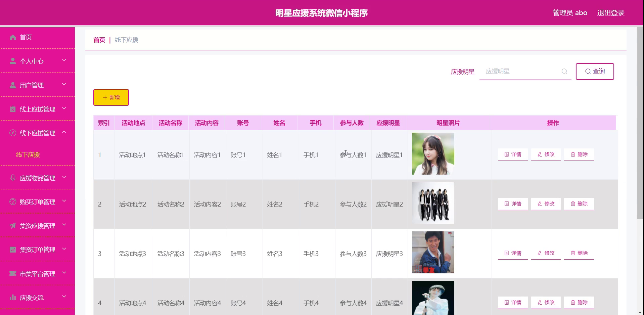Viewport: 644px width, 315px height.
Task: Click the 管理员 abo account label
Action: 570,13
